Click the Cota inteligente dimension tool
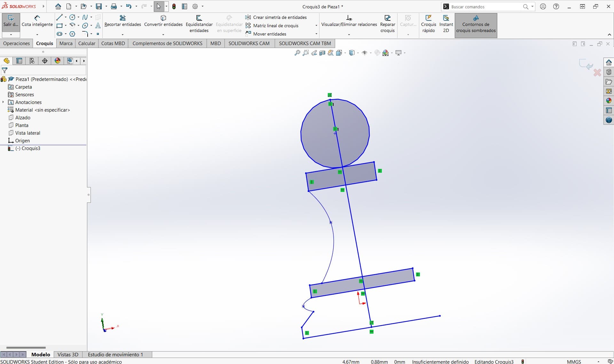 pos(37,21)
